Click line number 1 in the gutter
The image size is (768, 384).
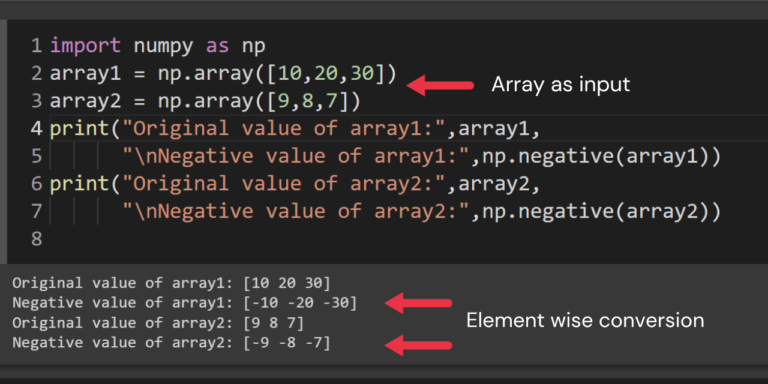[x=36, y=46]
